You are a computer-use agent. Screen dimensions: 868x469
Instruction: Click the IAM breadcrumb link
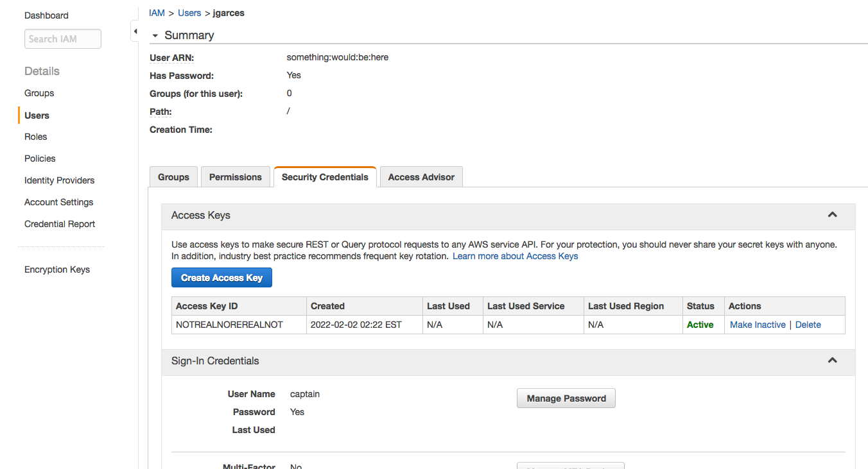[157, 13]
